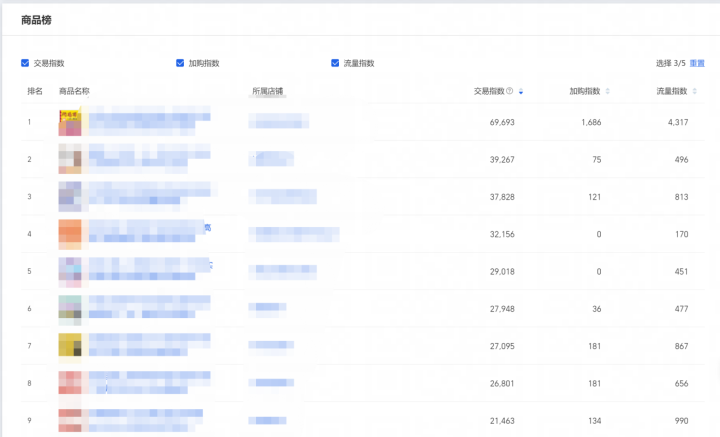720x437 pixels.
Task: Open product thumbnail in rank 9 row
Action: (70, 420)
